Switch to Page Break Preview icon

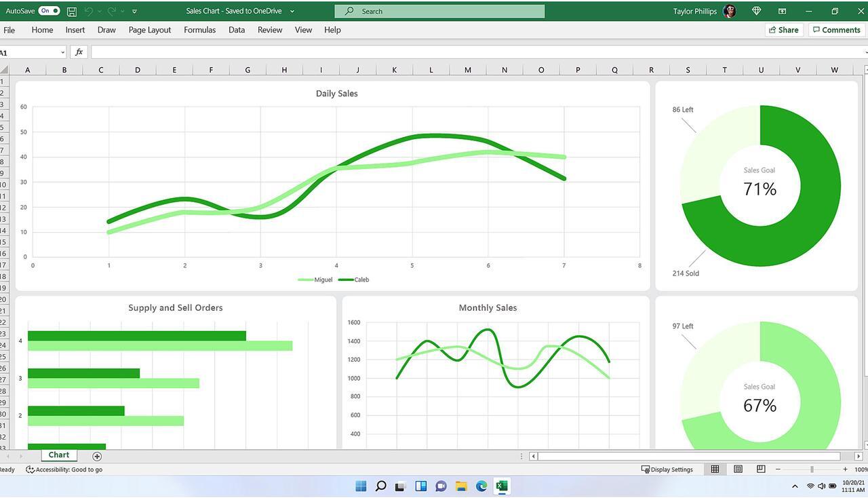coord(761,469)
